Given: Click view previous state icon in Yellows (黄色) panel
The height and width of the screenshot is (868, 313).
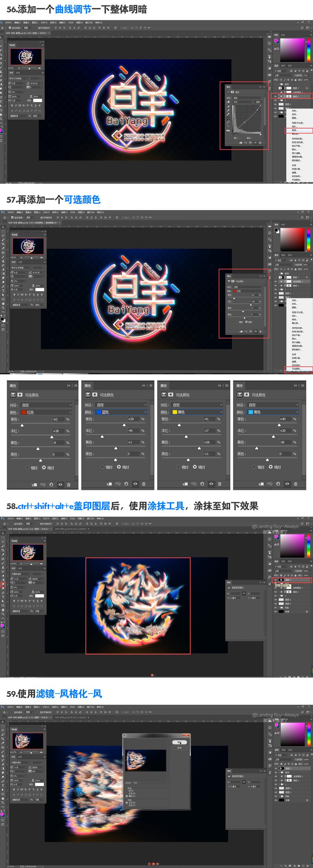Looking at the screenshot, I should (x=194, y=484).
